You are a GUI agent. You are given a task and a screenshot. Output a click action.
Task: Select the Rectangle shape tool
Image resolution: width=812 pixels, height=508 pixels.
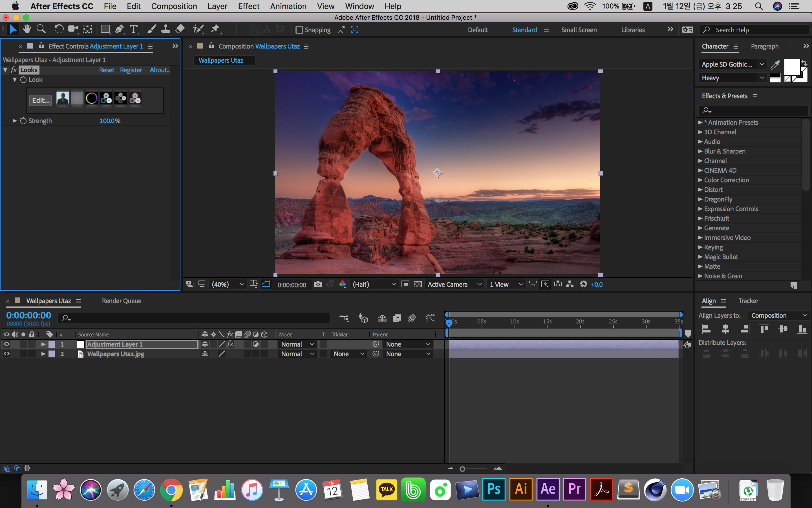105,30
